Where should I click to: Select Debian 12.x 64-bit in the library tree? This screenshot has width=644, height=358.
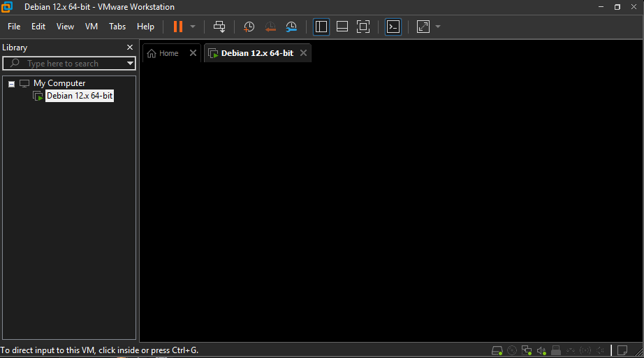pyautogui.click(x=79, y=96)
